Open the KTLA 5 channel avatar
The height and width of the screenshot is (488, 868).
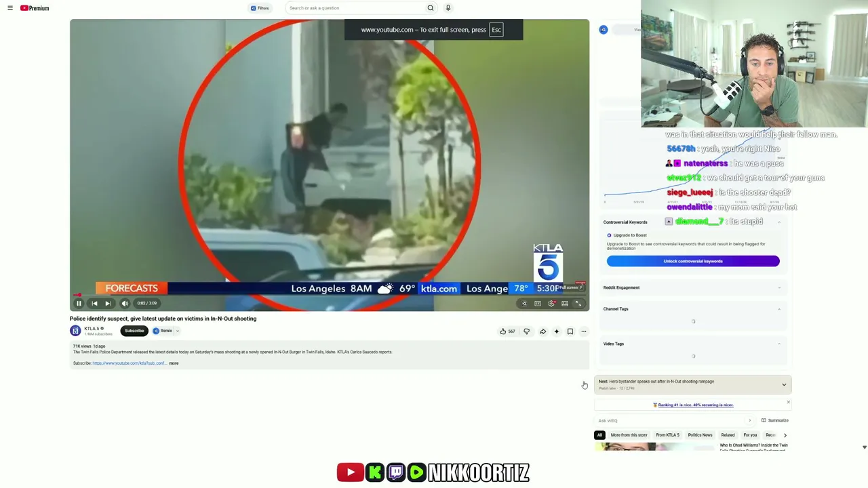75,331
